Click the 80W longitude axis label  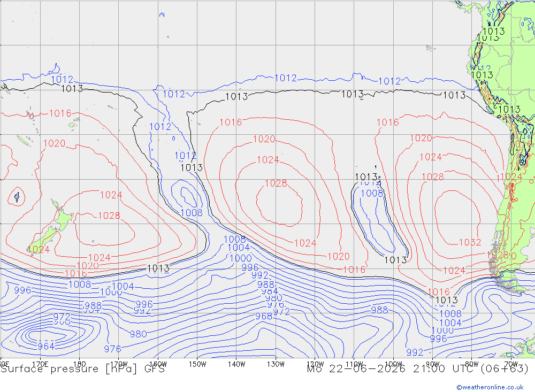coord(472,364)
